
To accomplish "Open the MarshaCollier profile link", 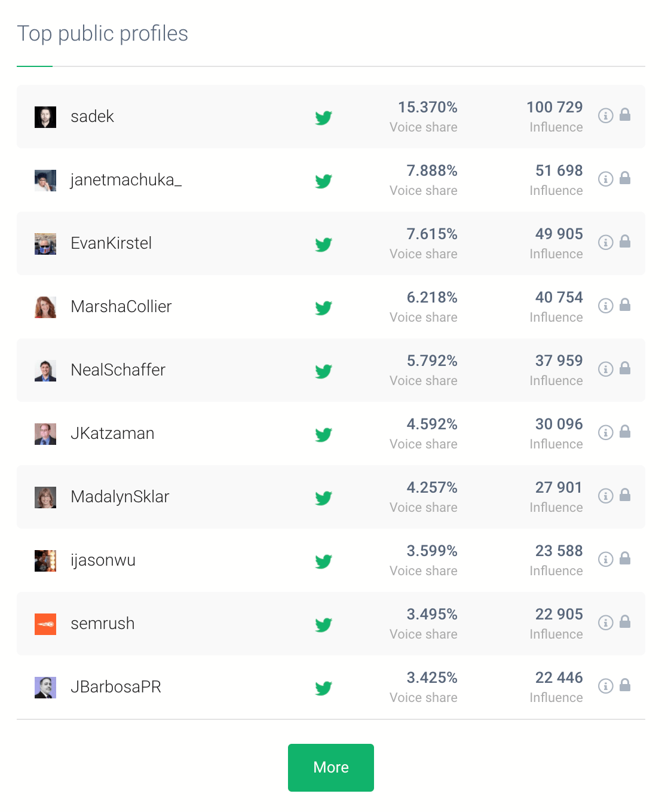I will (121, 307).
